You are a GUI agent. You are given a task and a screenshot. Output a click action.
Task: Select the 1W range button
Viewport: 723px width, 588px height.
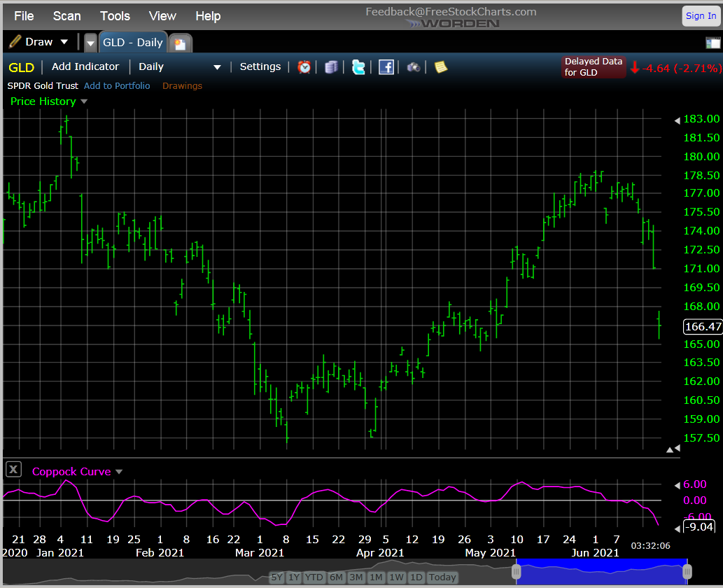[397, 577]
